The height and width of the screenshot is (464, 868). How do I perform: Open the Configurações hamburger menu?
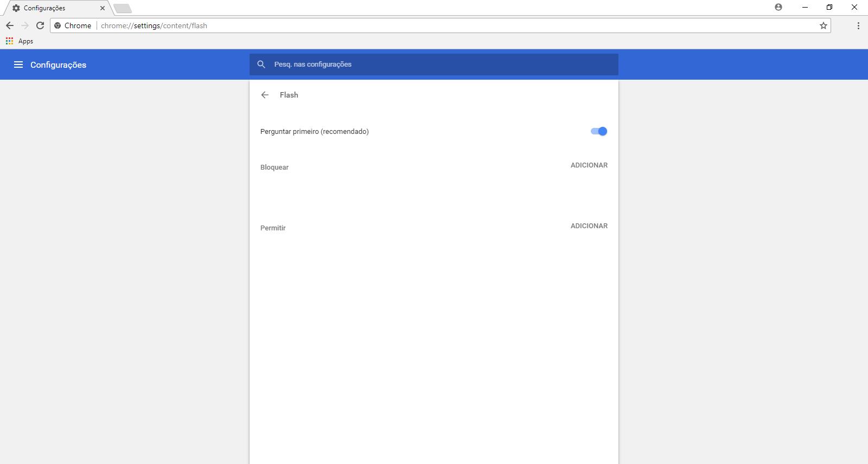(18, 65)
